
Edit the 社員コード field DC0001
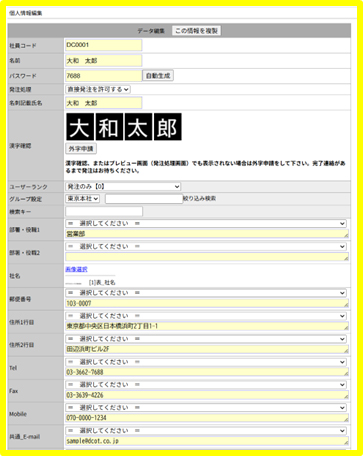104,45
